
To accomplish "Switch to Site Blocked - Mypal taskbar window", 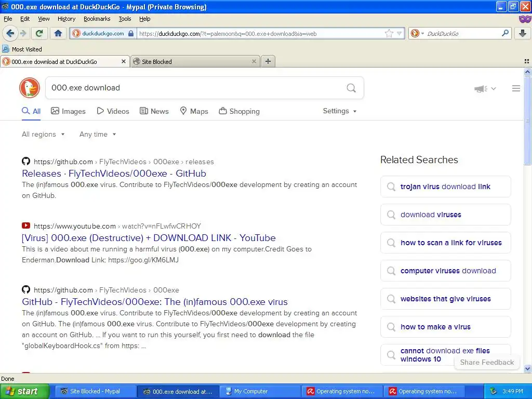I will point(96,391).
